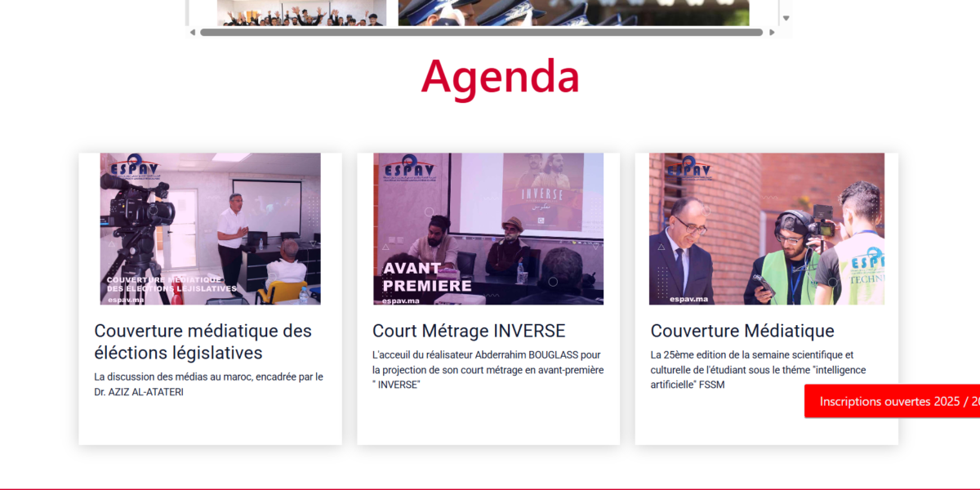Click the gallery's vertical scroll down arrow
The width and height of the screenshot is (980, 490).
(786, 18)
